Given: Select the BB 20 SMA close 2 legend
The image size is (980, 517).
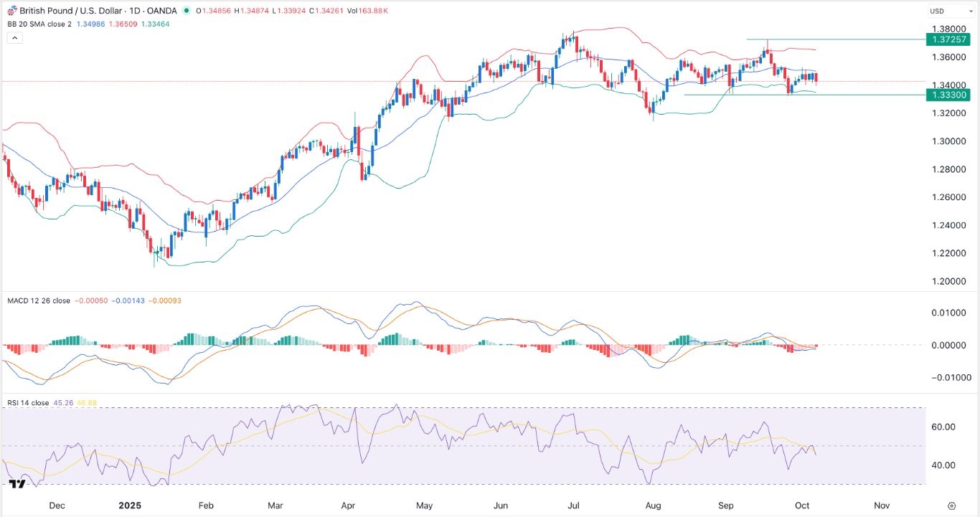Looking at the screenshot, I should click(39, 24).
